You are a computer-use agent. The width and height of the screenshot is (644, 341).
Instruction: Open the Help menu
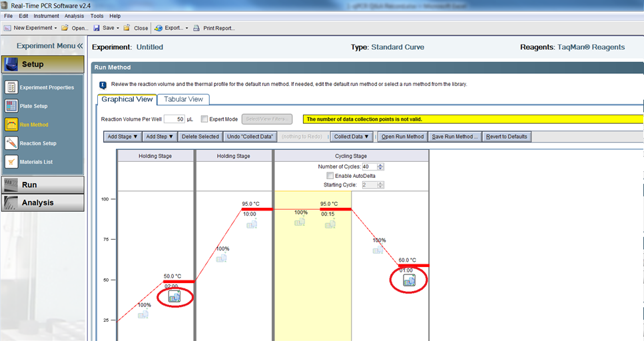click(x=115, y=16)
